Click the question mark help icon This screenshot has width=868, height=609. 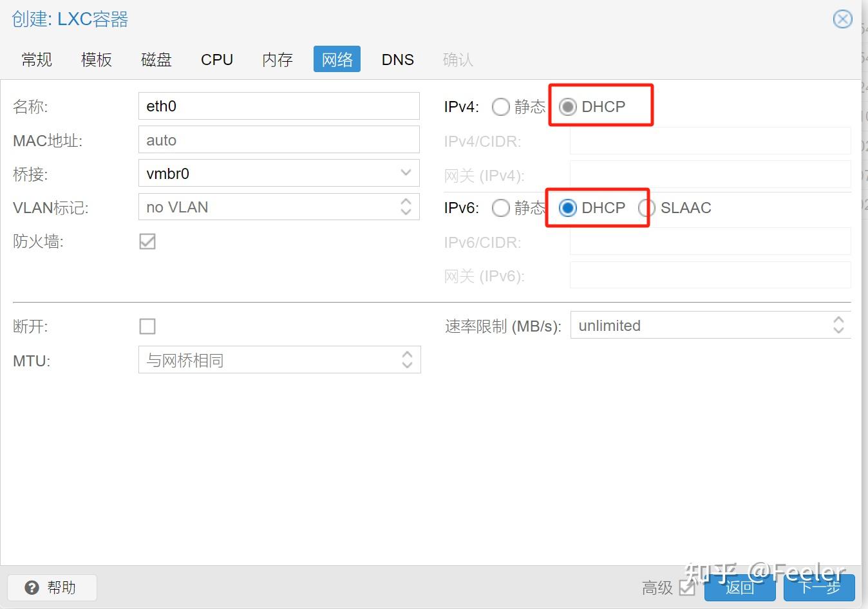point(32,587)
